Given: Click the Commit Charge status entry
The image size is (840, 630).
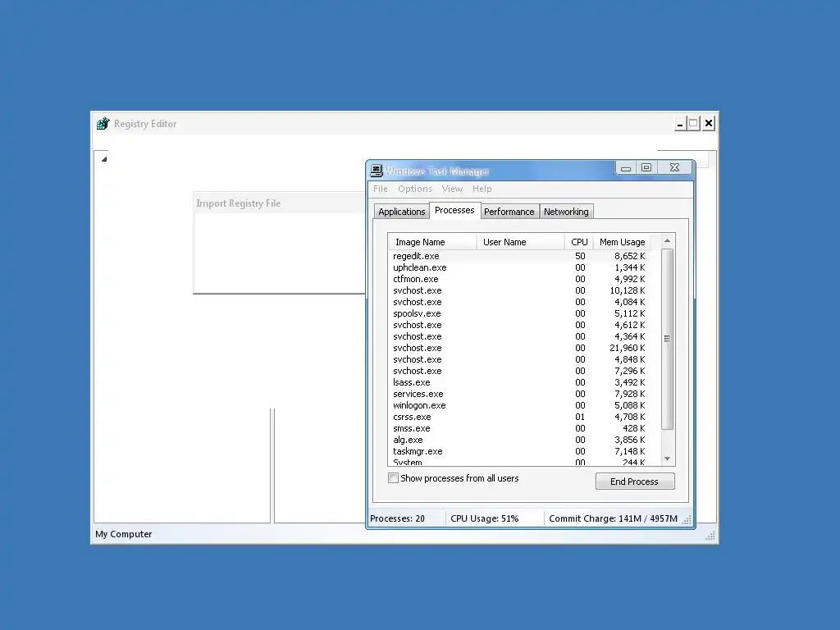Looking at the screenshot, I should (613, 518).
